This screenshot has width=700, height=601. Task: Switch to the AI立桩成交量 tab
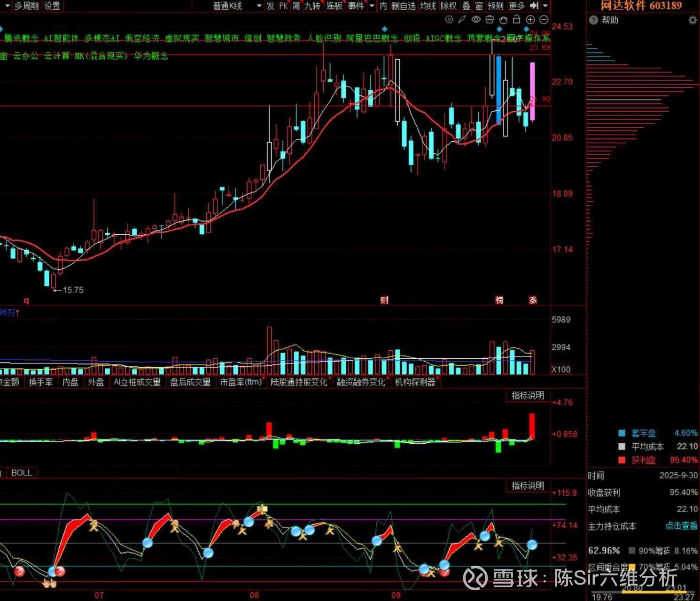tap(137, 382)
